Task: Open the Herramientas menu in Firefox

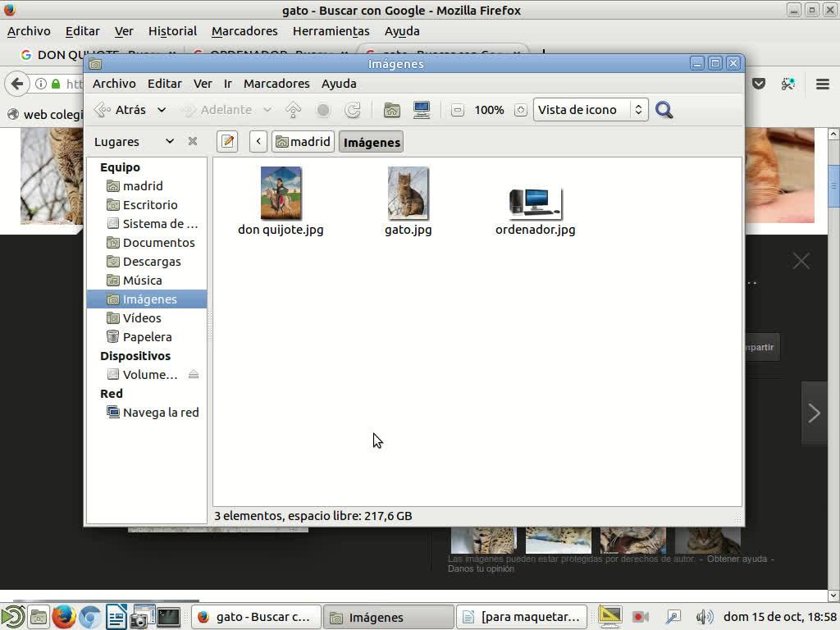Action: click(331, 31)
